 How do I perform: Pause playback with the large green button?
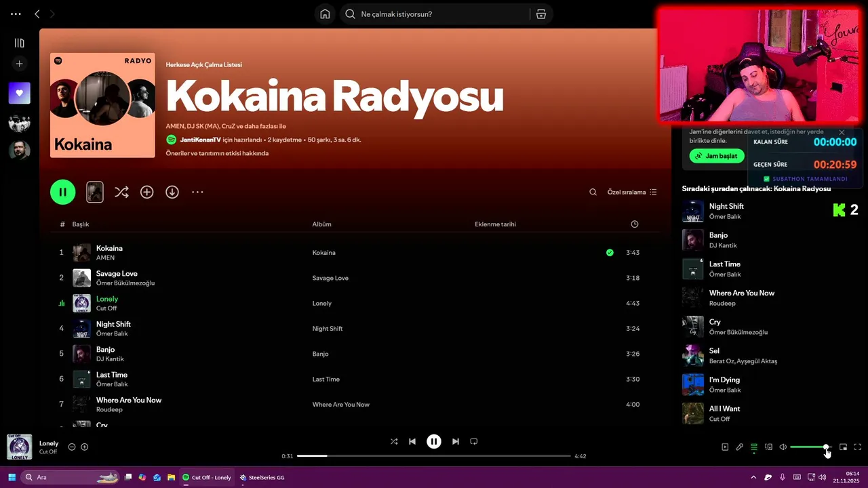pos(62,192)
